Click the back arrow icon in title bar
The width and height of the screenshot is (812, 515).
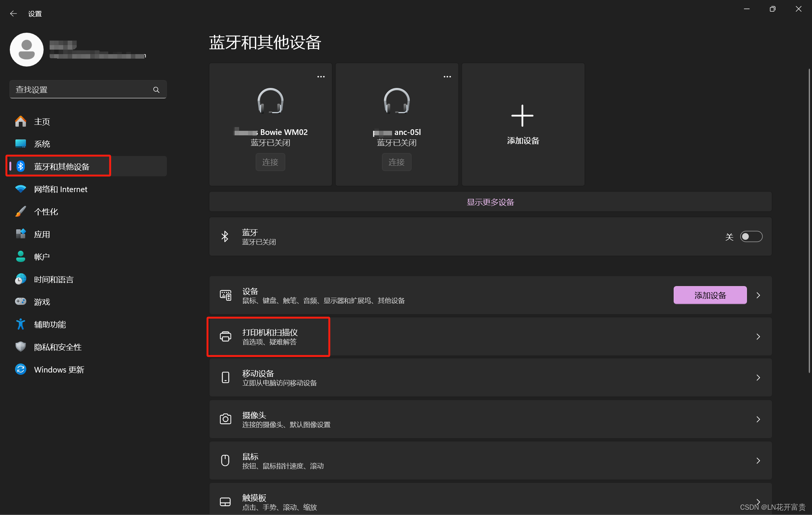[x=14, y=14]
